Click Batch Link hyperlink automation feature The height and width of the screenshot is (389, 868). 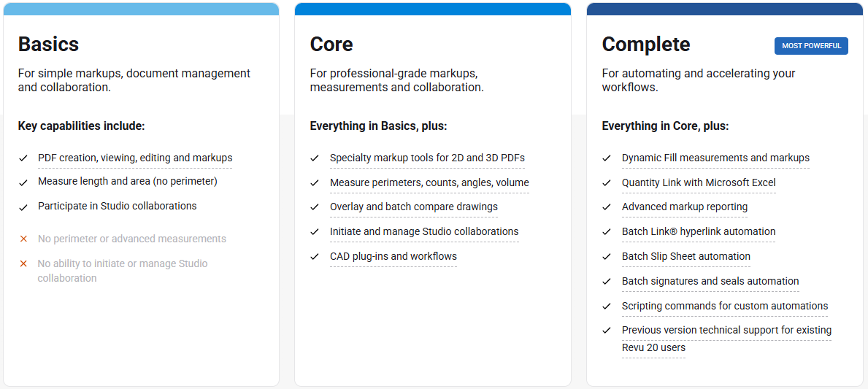(699, 231)
